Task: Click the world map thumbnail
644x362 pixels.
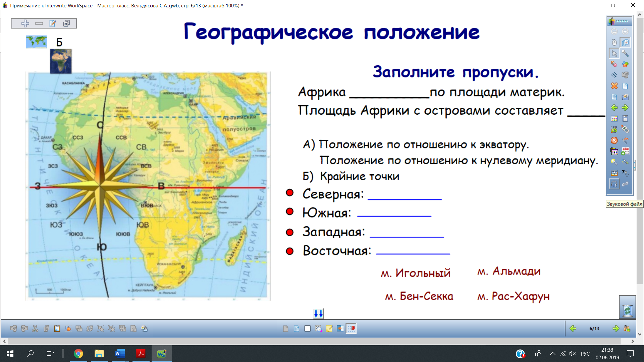Action: coord(36,42)
